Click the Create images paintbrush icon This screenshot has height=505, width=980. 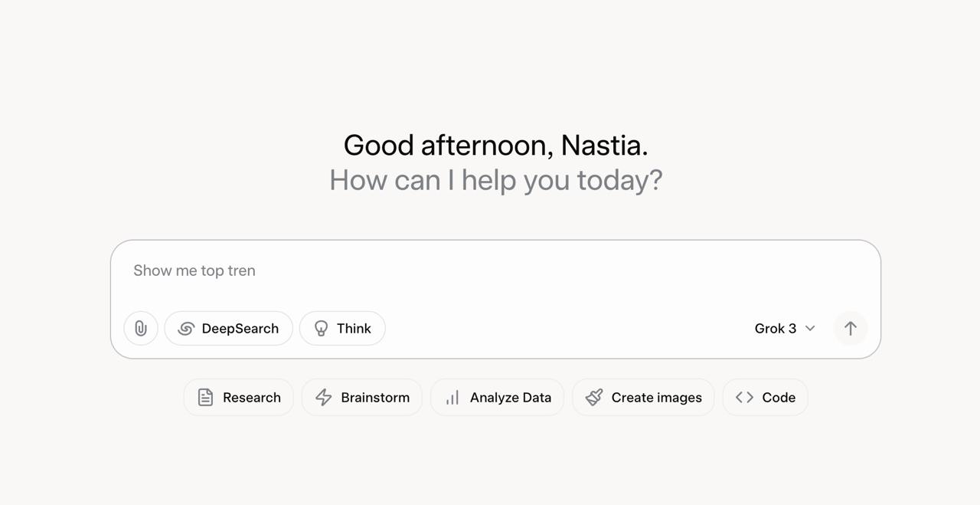(594, 397)
